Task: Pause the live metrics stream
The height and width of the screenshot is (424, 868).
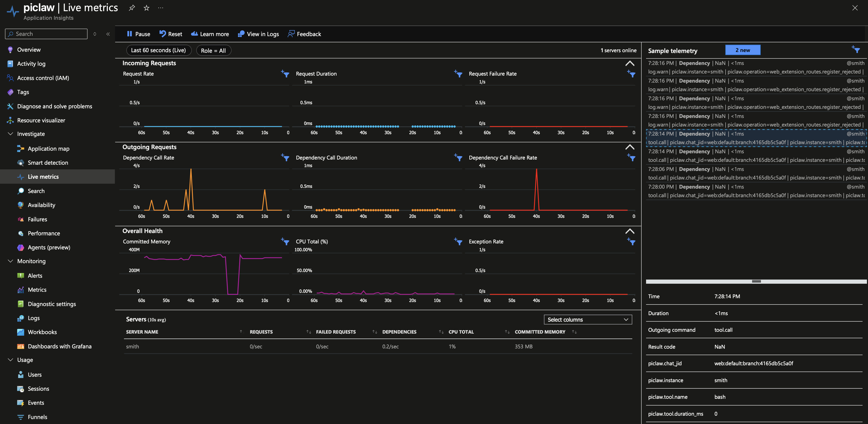Action: pos(139,34)
